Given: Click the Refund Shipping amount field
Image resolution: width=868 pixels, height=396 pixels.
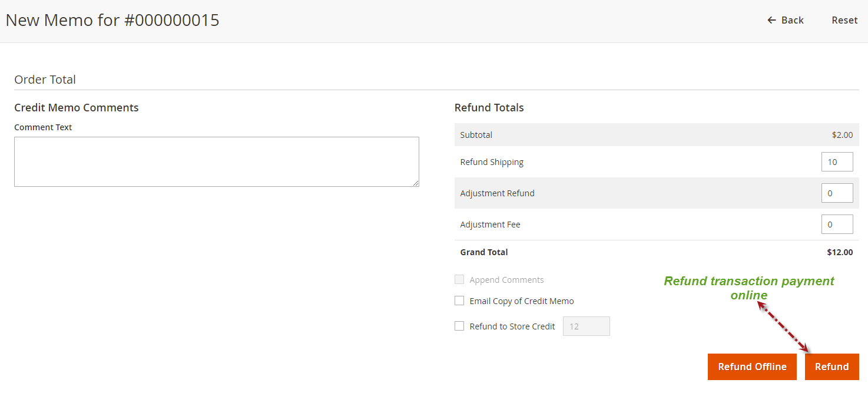Looking at the screenshot, I should (x=837, y=162).
